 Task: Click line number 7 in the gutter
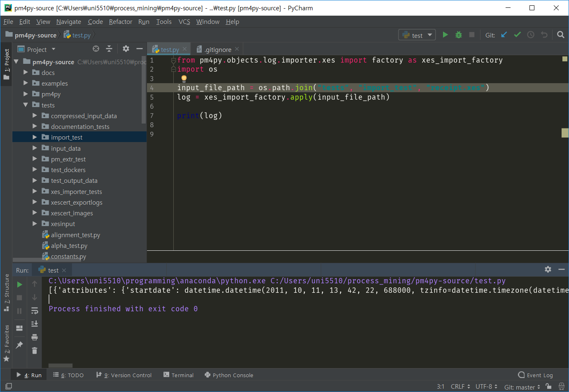tap(152, 116)
